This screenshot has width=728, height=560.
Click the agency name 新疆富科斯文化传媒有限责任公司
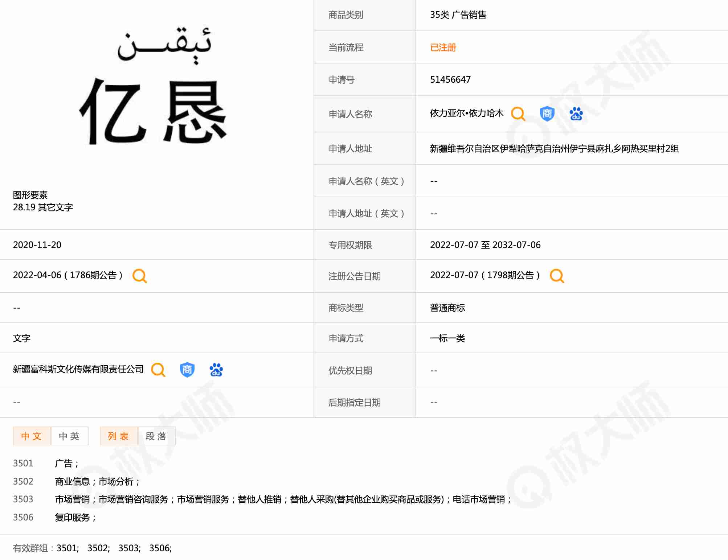(x=78, y=370)
